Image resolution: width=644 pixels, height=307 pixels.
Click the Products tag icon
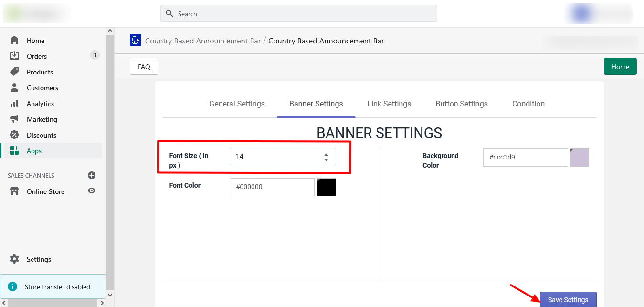pos(14,72)
